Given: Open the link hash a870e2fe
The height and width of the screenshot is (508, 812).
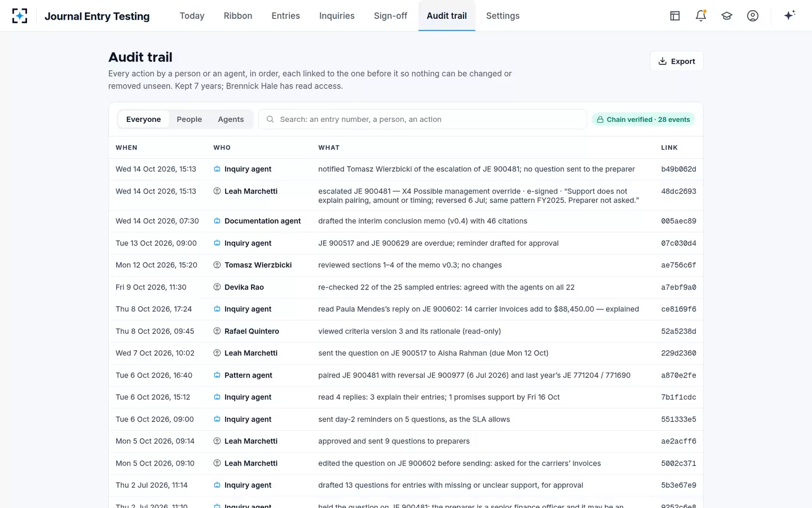Looking at the screenshot, I should pos(678,375).
